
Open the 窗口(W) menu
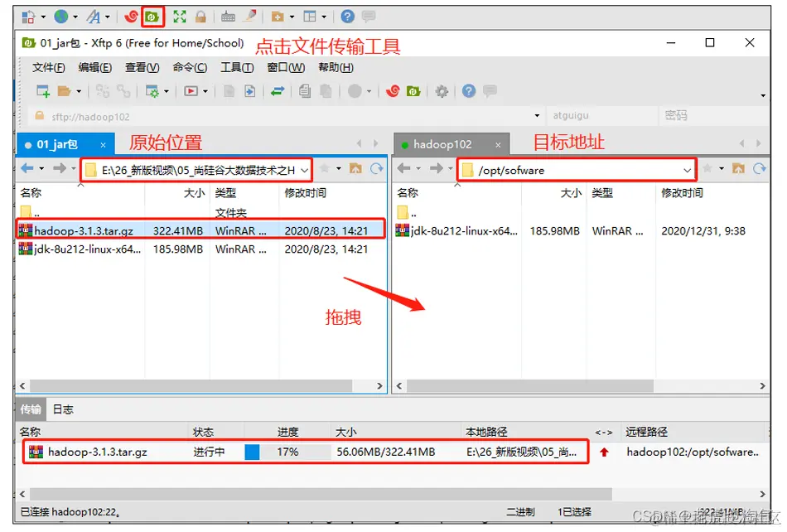point(286,67)
